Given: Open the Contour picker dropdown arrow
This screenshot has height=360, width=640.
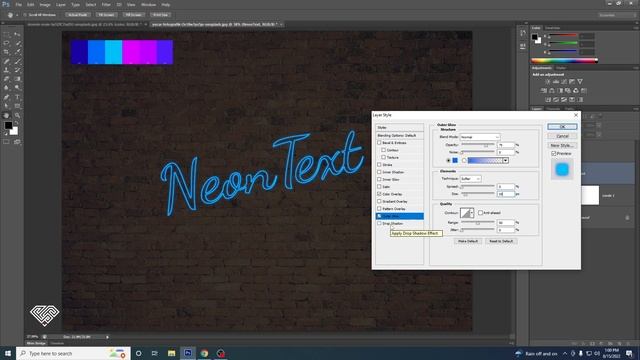Looking at the screenshot, I should pos(472,213).
